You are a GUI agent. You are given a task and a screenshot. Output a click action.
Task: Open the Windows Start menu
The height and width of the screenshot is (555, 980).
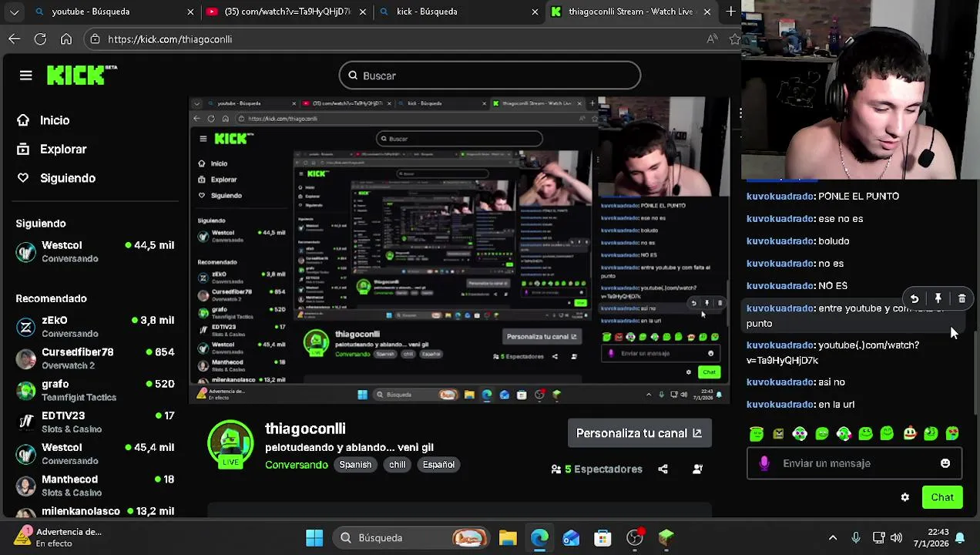314,537
